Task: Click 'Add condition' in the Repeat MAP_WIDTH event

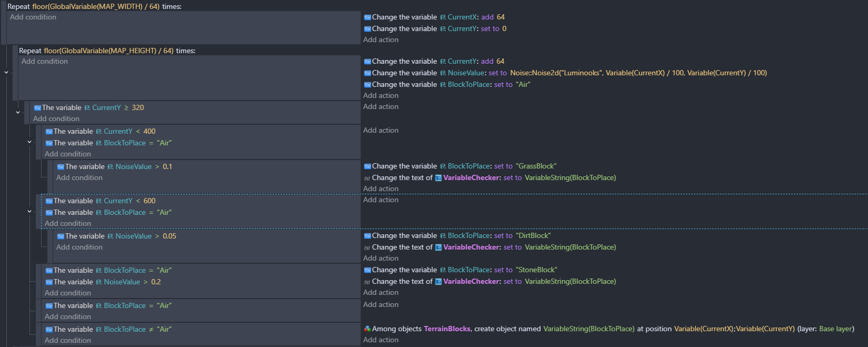Action: 33,17
